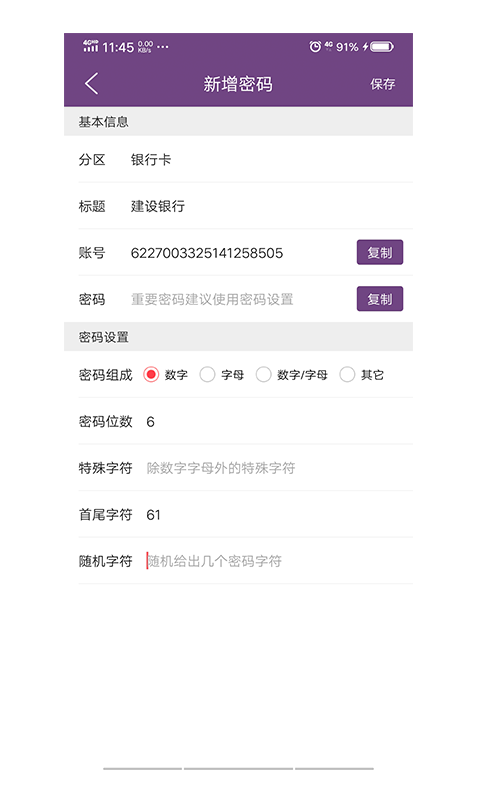Tap the mobile signal strength icon
Viewport: 480px width, 800px height.
pyautogui.click(x=91, y=46)
